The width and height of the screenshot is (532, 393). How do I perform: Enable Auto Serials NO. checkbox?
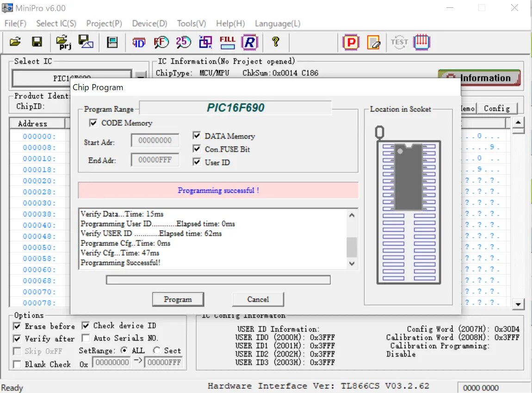[x=86, y=338]
